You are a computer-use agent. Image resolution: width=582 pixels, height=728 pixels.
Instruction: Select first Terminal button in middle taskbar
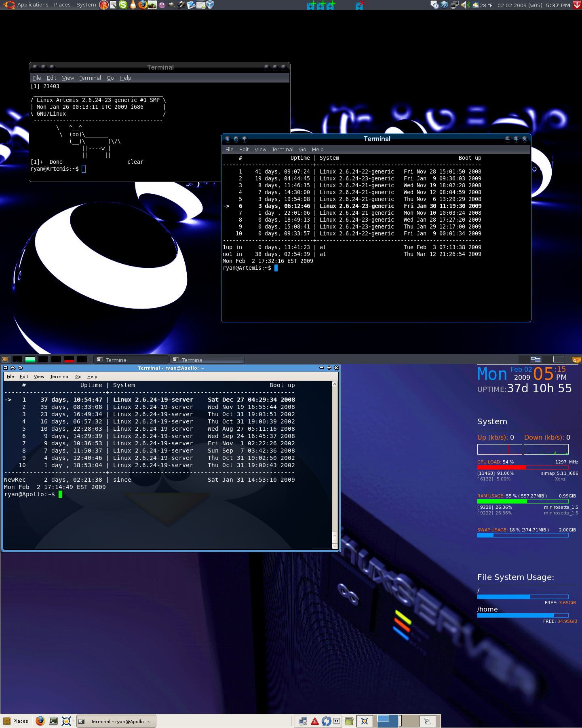[131, 360]
